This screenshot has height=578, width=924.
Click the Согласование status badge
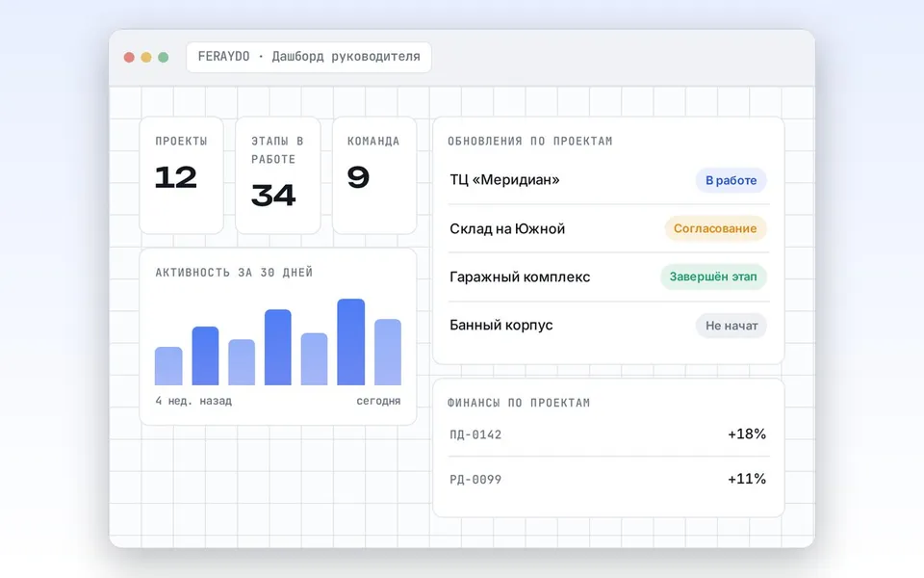tap(715, 229)
